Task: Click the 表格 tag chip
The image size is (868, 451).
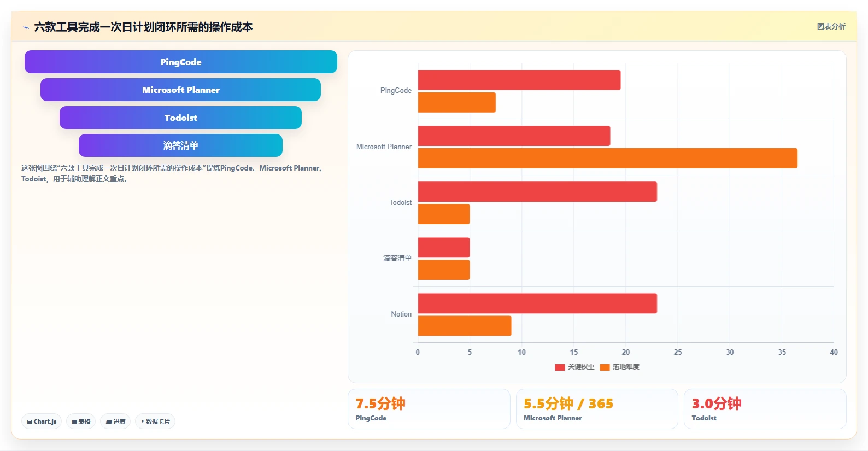Action: tap(81, 421)
